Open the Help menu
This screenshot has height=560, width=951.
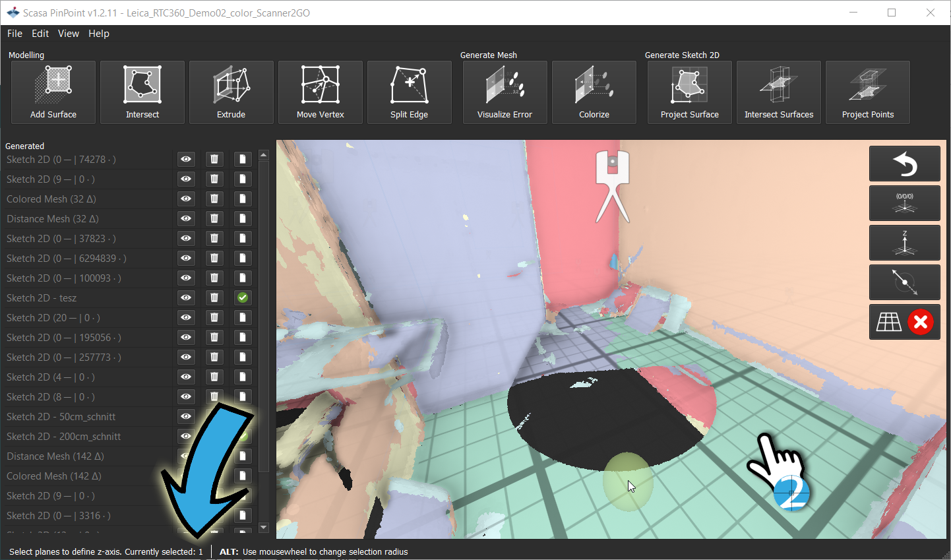[x=99, y=34]
